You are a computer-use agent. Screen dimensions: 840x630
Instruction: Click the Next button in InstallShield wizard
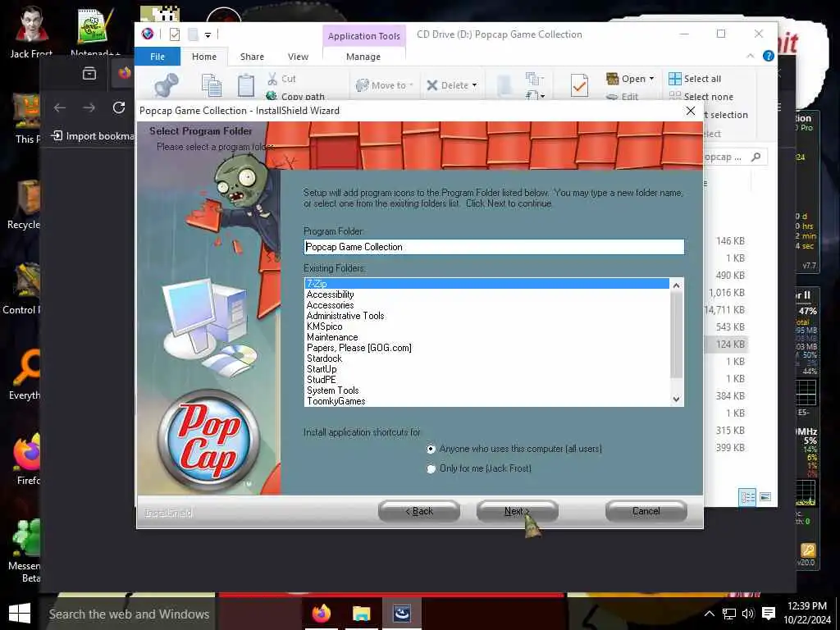click(517, 511)
